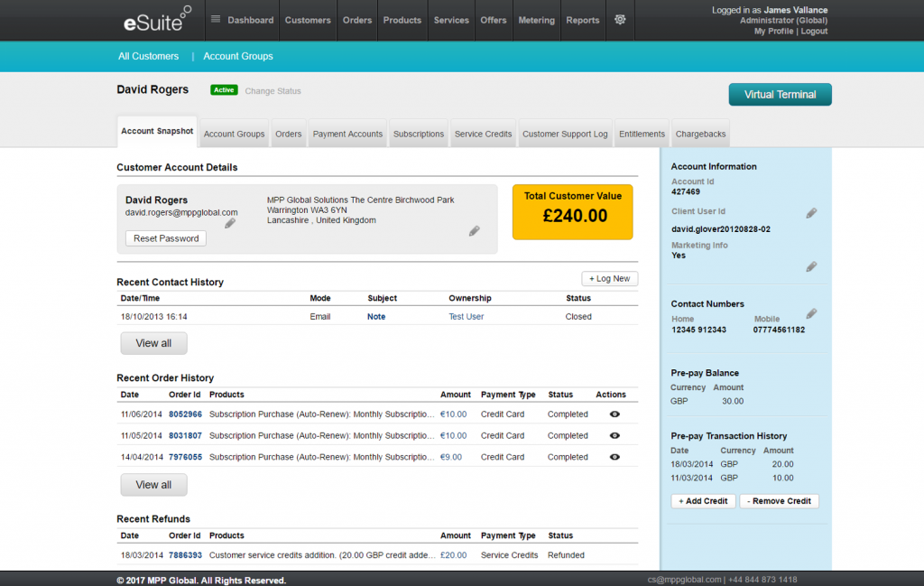This screenshot has height=586, width=924.
Task: Click the settings gear icon in navbar
Action: pos(620,20)
